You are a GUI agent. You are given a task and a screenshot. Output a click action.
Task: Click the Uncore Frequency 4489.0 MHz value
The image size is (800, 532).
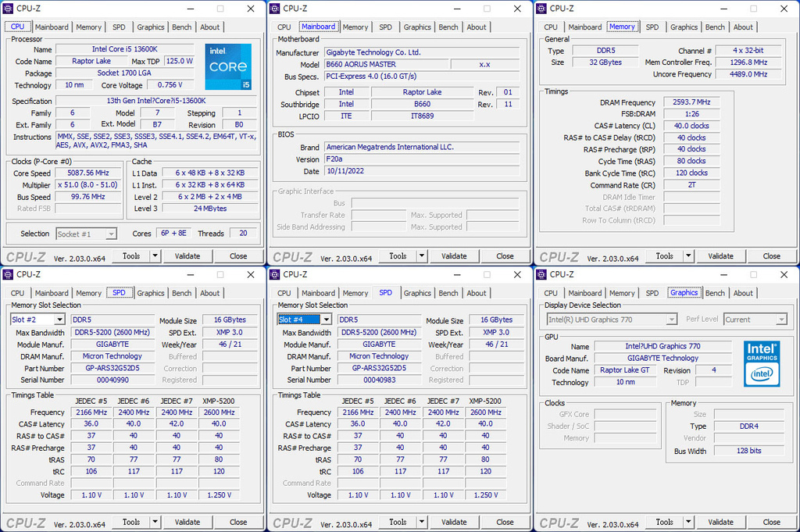748,74
